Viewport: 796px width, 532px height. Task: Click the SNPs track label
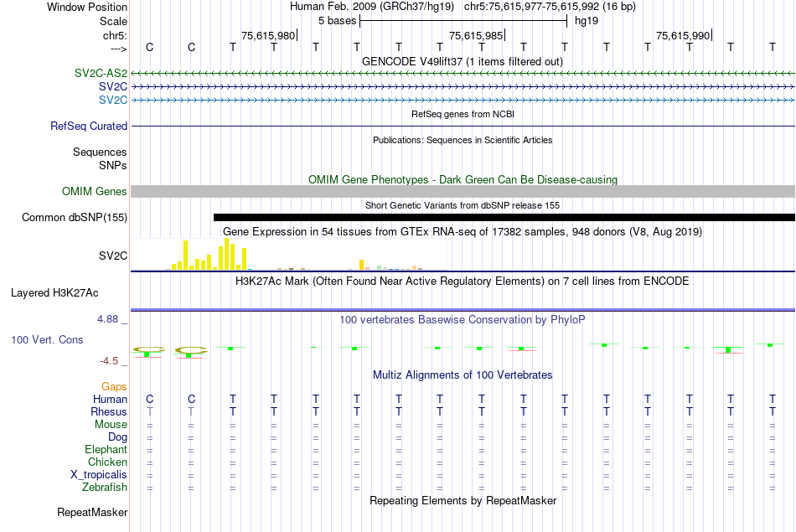coord(113,165)
